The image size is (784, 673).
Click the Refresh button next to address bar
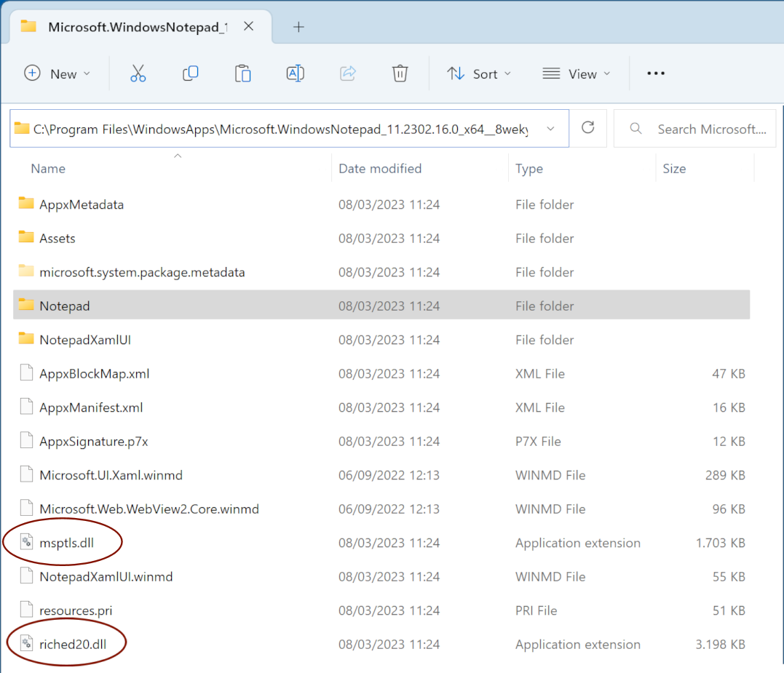click(x=588, y=128)
